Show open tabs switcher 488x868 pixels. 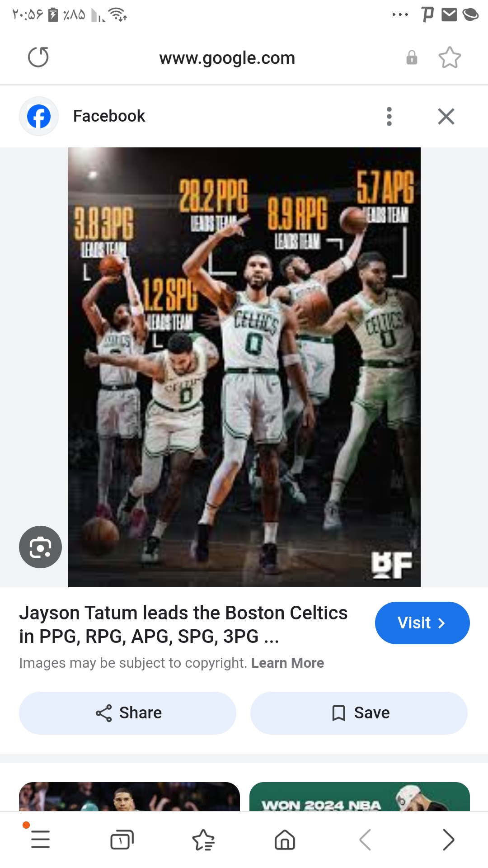122,840
